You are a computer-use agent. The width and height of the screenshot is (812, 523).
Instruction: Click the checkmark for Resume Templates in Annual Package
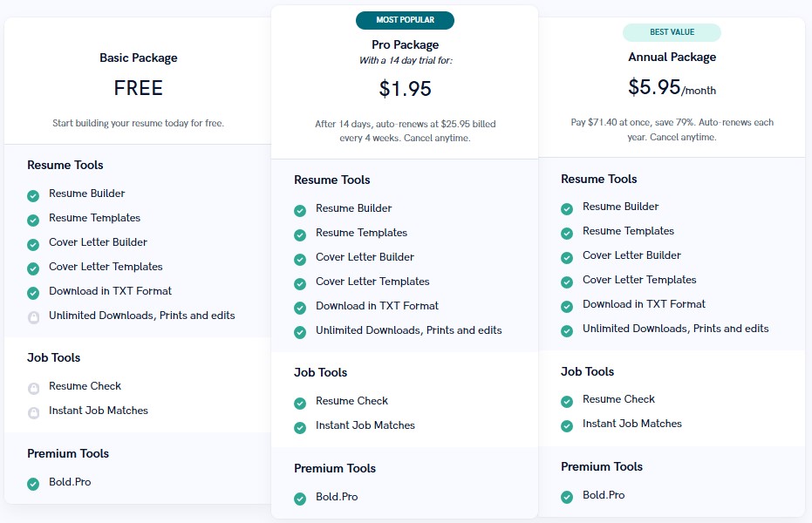pos(567,231)
